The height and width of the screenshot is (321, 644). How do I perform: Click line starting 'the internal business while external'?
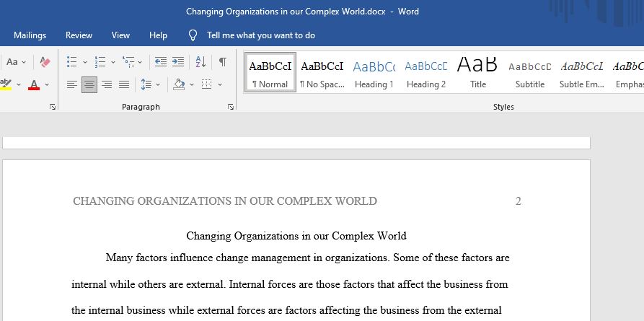[286, 310]
